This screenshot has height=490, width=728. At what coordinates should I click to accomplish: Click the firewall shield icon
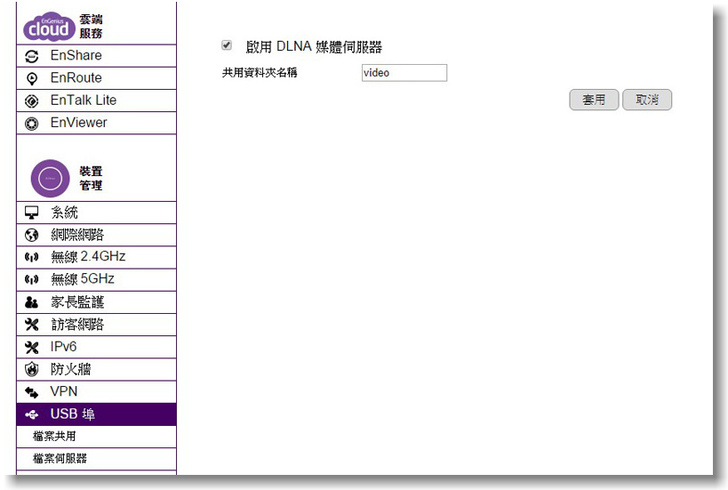32,369
